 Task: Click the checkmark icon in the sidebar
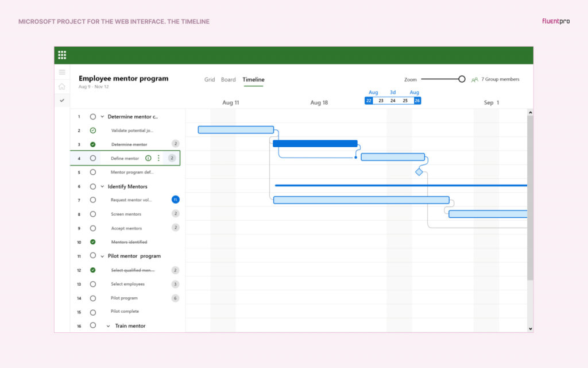click(x=62, y=100)
